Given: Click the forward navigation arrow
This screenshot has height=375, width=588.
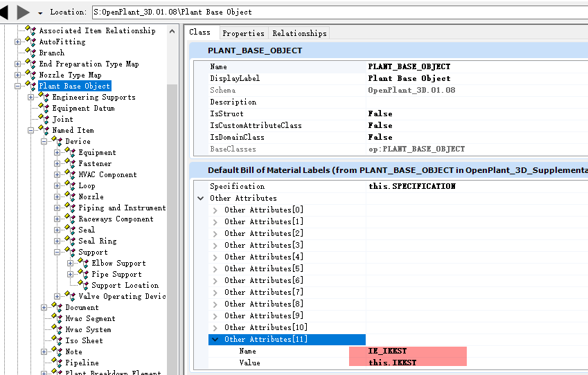Looking at the screenshot, I should point(23,12).
